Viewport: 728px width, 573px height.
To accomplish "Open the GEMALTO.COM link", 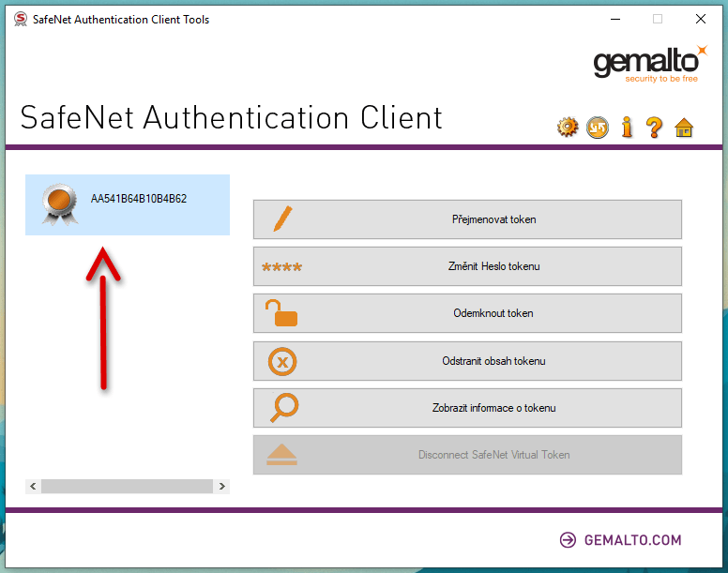I will click(x=621, y=540).
